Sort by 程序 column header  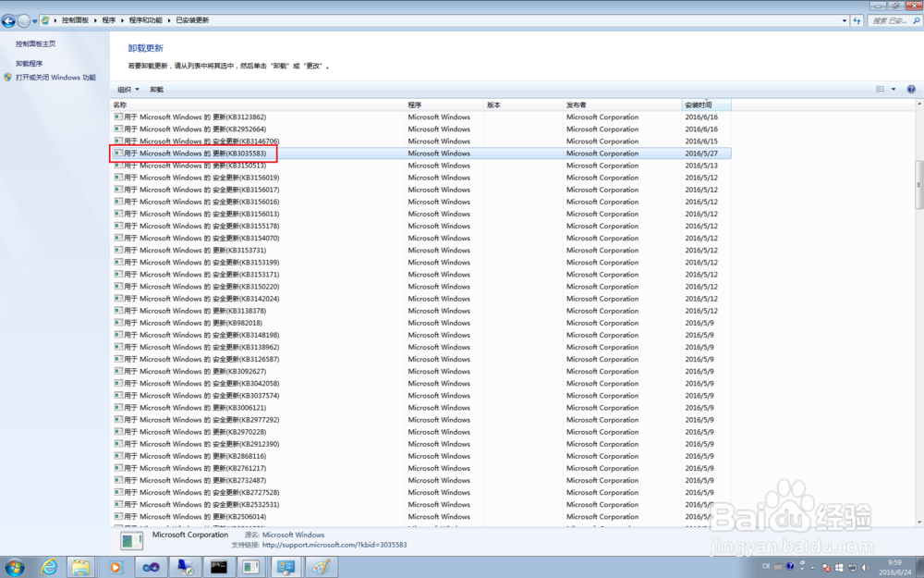(444, 105)
